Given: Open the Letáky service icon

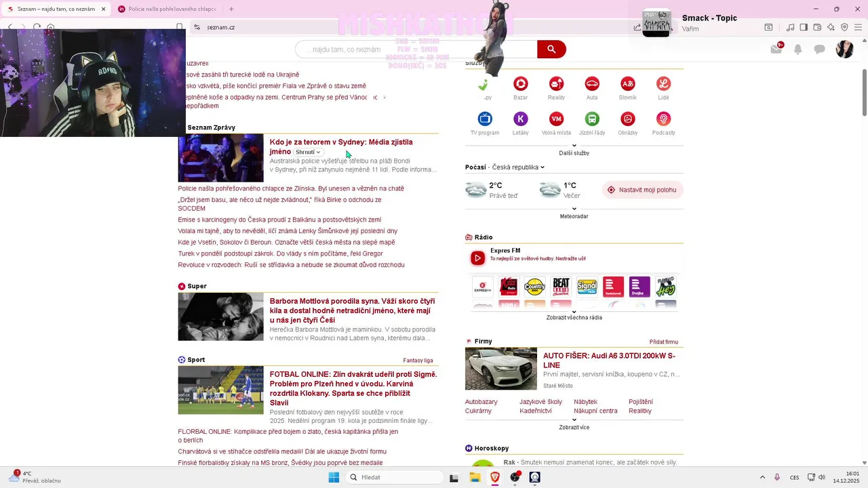Looking at the screenshot, I should (521, 119).
